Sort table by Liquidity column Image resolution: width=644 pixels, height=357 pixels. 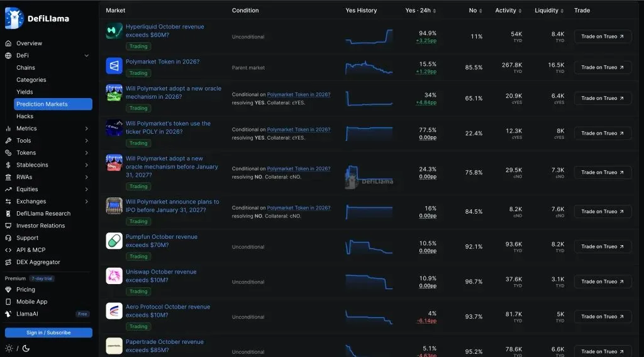click(x=548, y=10)
